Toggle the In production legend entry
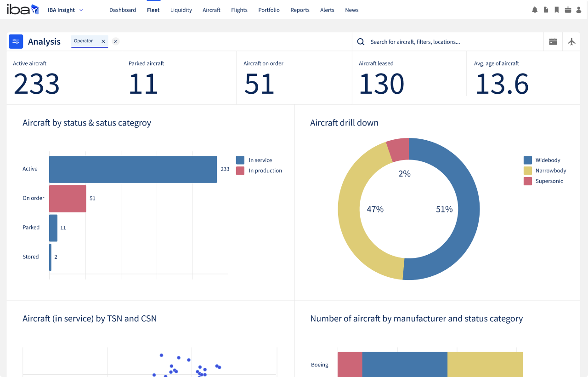 click(x=265, y=171)
